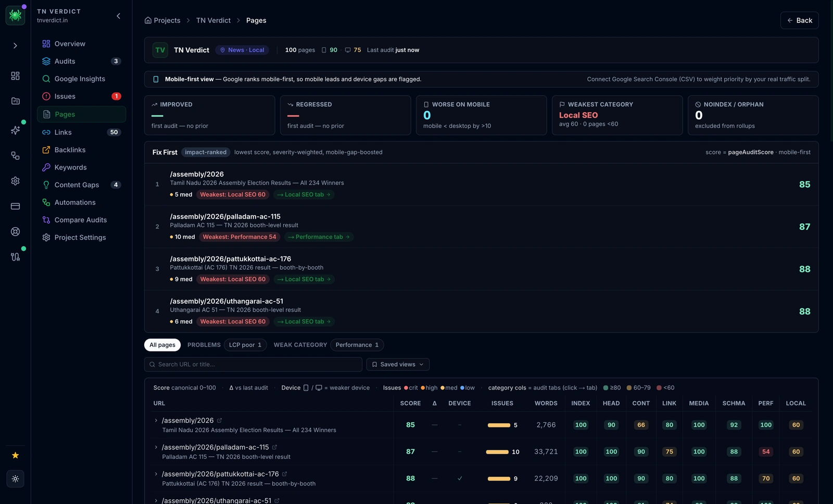The image size is (833, 504).
Task: Expand the uthangarai-ac-51 table row
Action: click(x=156, y=500)
